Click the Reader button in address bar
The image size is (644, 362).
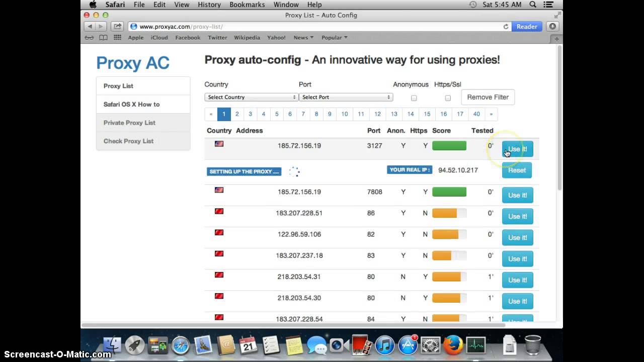point(527,27)
